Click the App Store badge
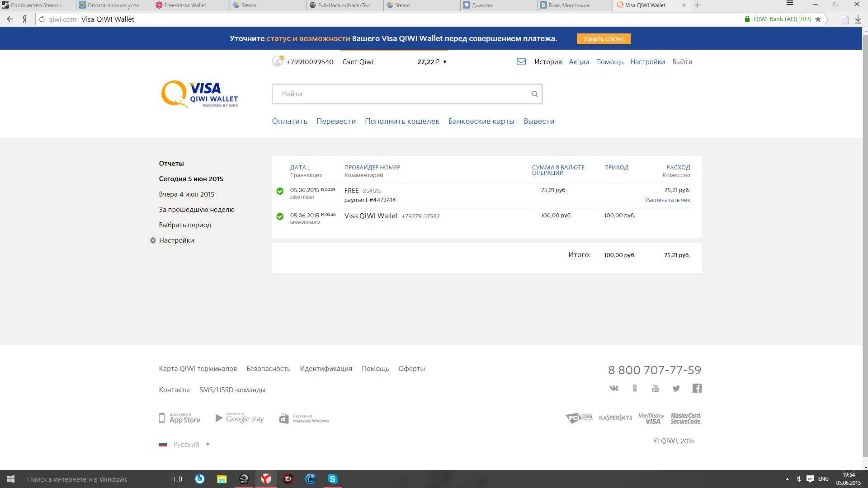This screenshot has height=488, width=868. click(x=179, y=418)
